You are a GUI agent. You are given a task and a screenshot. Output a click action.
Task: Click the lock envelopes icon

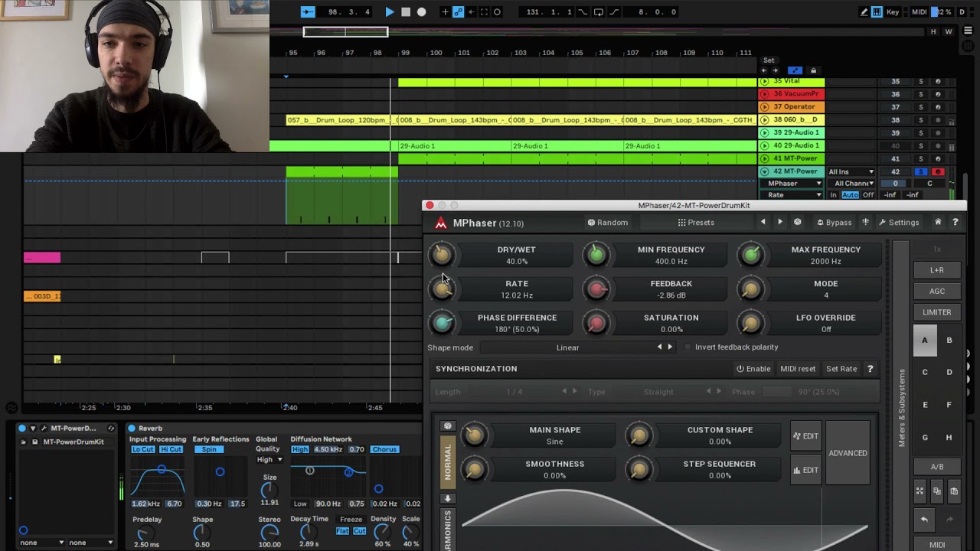813,70
